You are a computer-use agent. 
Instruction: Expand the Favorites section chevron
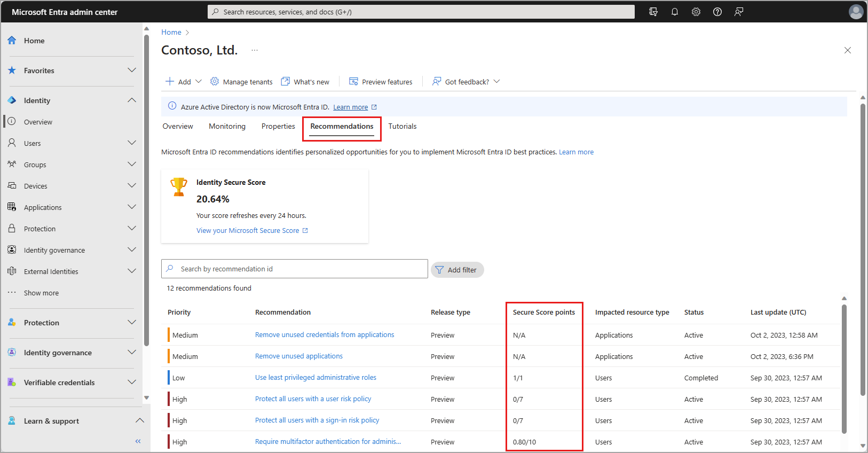132,70
